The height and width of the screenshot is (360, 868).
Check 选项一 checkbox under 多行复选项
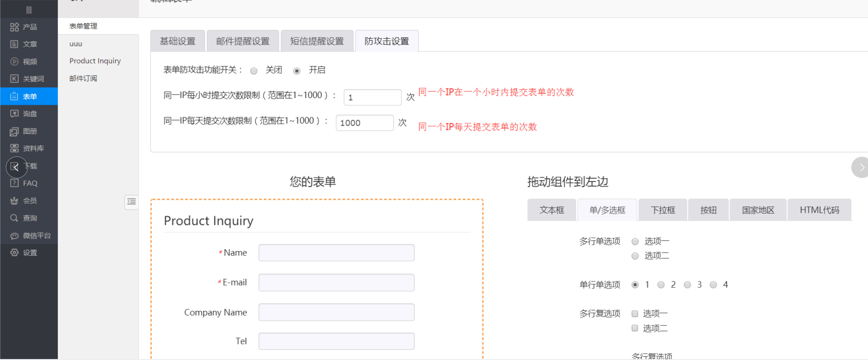[635, 314]
